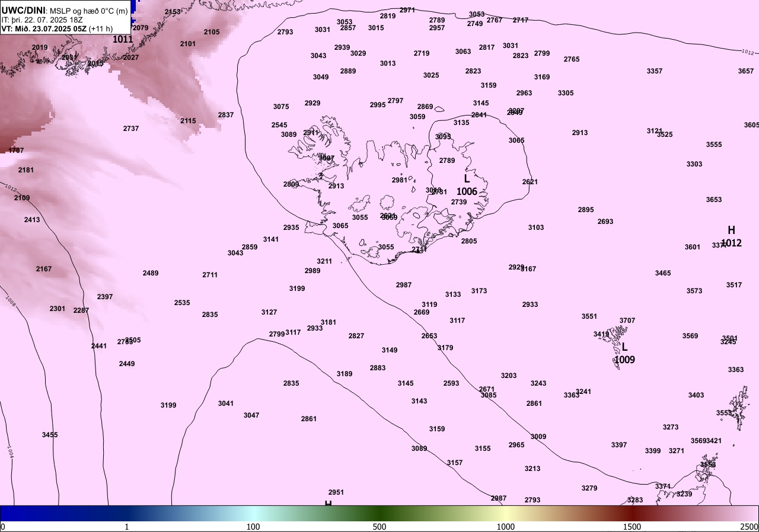The image size is (759, 532).
Task: Click the 3127 height value
Action: [269, 312]
